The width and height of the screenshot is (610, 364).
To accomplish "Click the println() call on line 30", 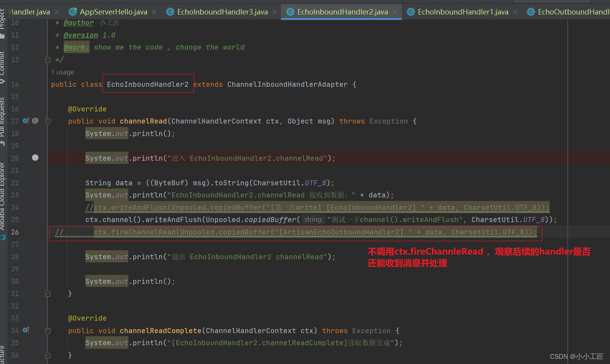I will (x=152, y=282).
